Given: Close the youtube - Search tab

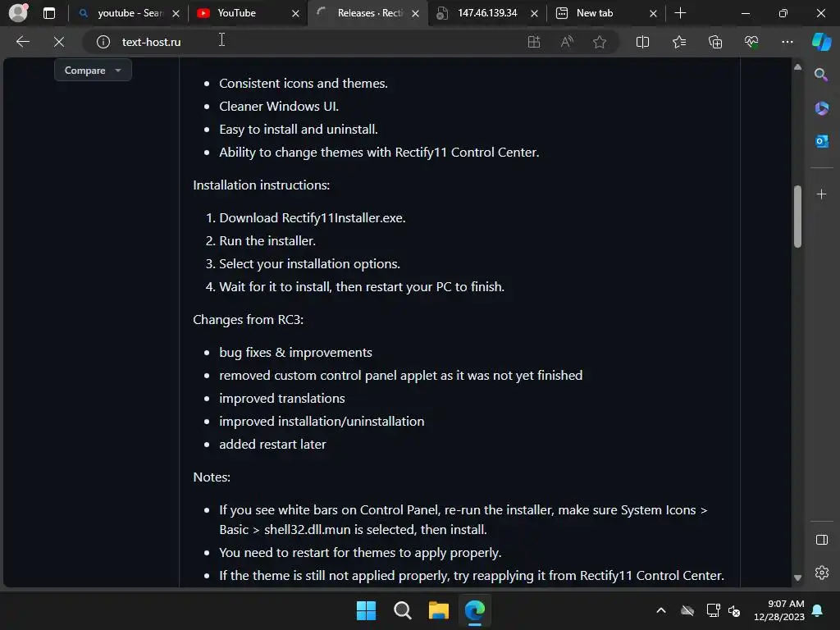Looking at the screenshot, I should tap(176, 13).
